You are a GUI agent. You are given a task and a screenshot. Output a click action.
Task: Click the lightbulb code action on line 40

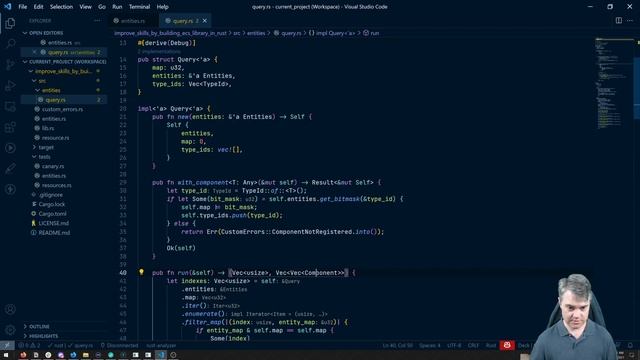[x=141, y=272]
